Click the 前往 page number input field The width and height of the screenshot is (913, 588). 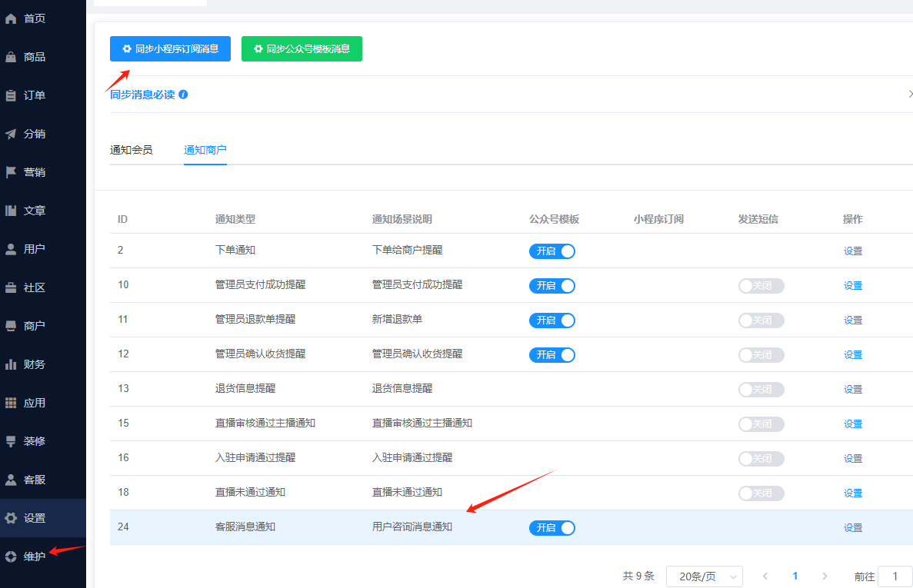click(x=895, y=576)
